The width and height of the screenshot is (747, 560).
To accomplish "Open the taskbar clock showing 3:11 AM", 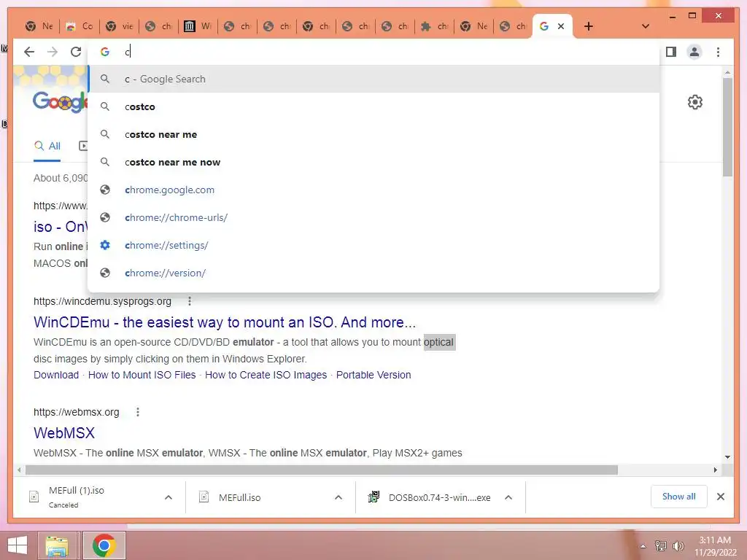I will point(715,546).
